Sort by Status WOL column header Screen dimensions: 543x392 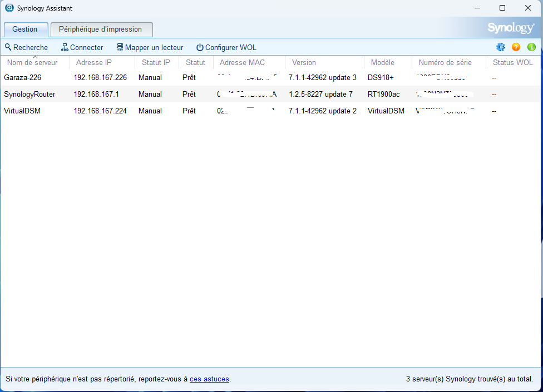tap(513, 63)
